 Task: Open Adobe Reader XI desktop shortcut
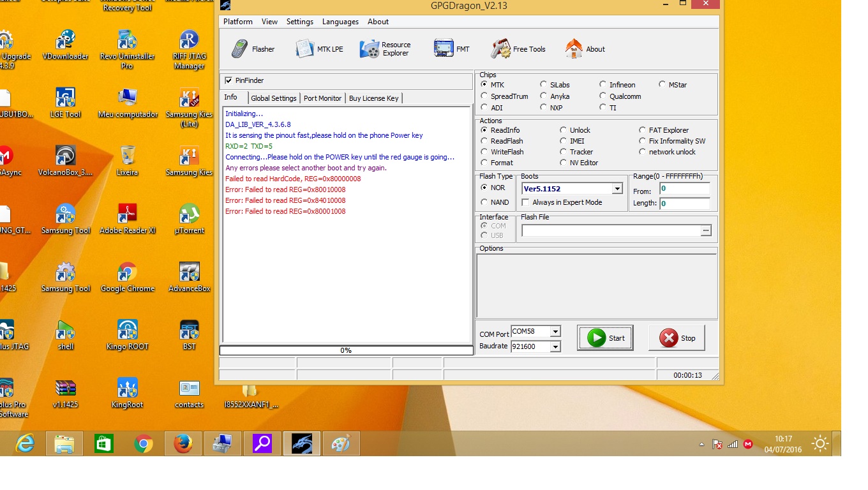[x=128, y=219]
